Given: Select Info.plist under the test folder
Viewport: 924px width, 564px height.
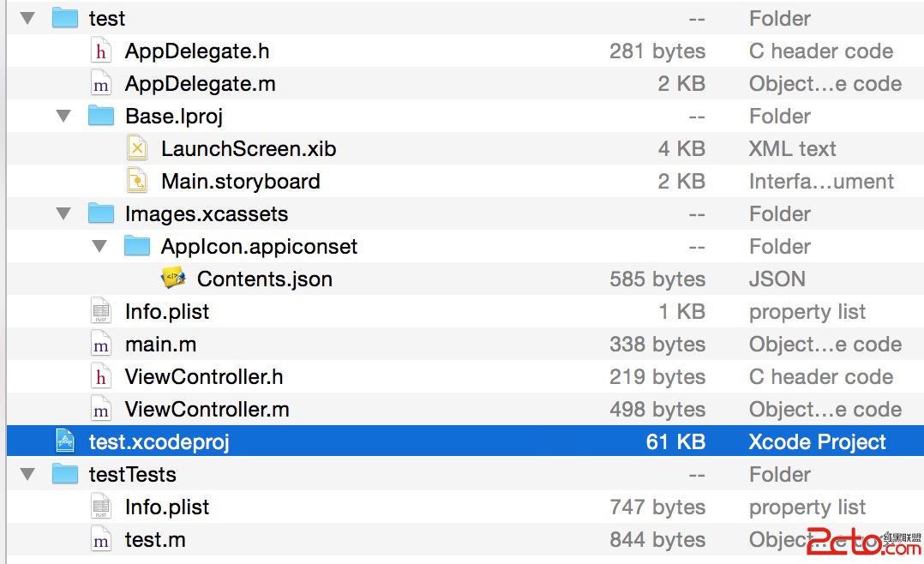Looking at the screenshot, I should 166,312.
